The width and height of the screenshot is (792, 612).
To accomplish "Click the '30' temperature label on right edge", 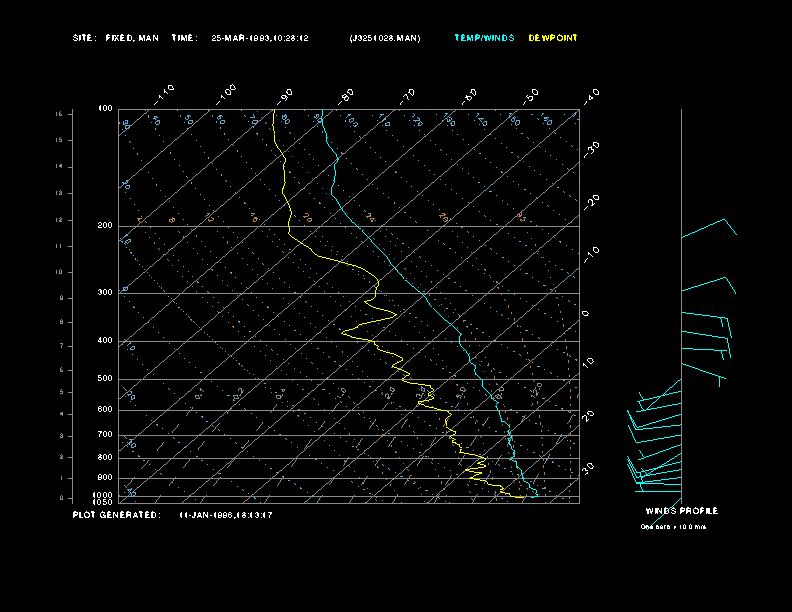I will (x=588, y=468).
